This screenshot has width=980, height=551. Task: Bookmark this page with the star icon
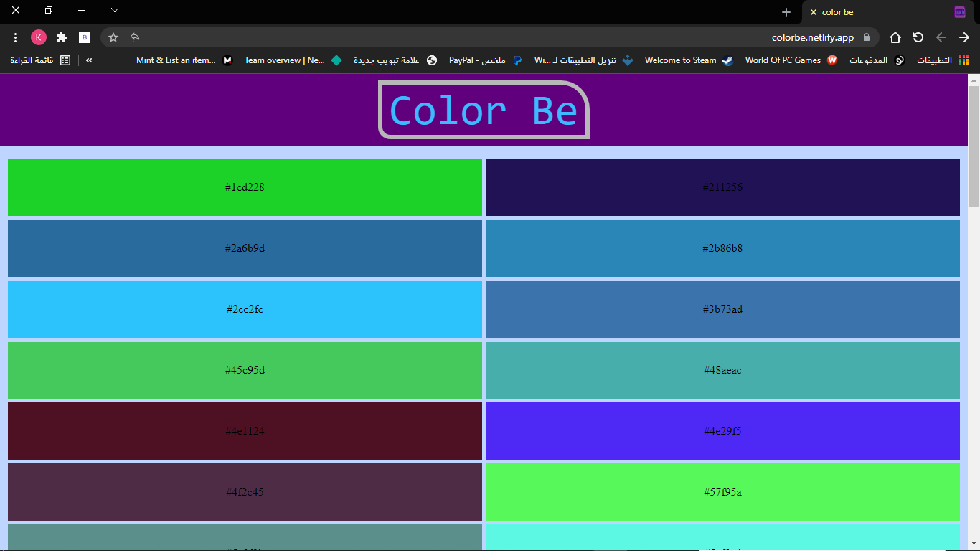pyautogui.click(x=113, y=37)
